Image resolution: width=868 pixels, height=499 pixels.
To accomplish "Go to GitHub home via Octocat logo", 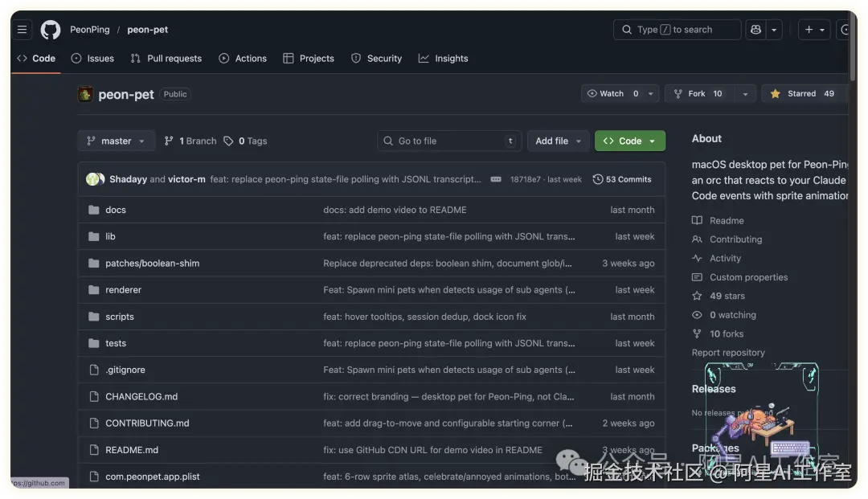I will pos(51,29).
